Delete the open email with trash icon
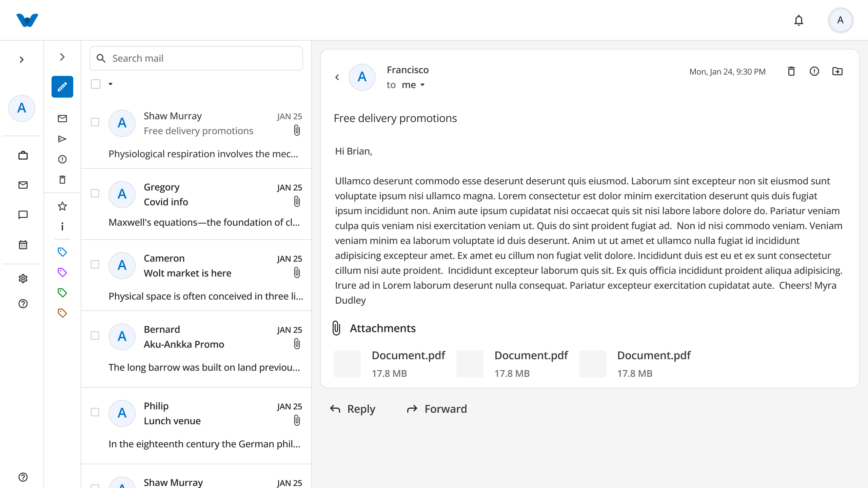 click(791, 71)
